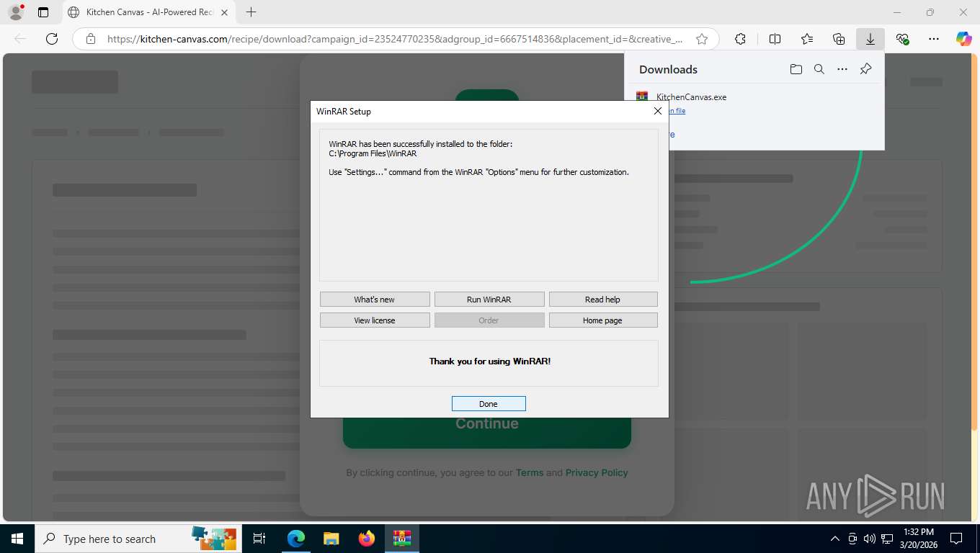The width and height of the screenshot is (980, 553).
Task: Open the downloads folder from Downloads panel
Action: click(x=796, y=69)
